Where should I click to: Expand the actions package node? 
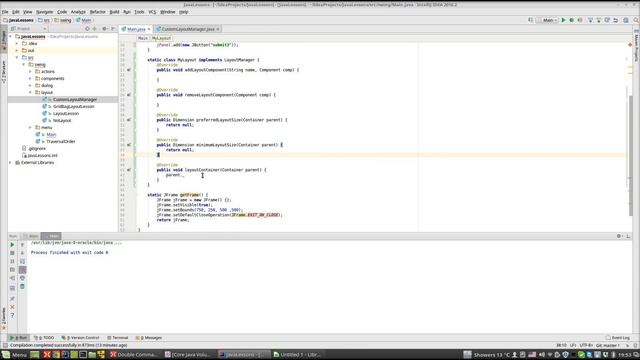(30, 71)
